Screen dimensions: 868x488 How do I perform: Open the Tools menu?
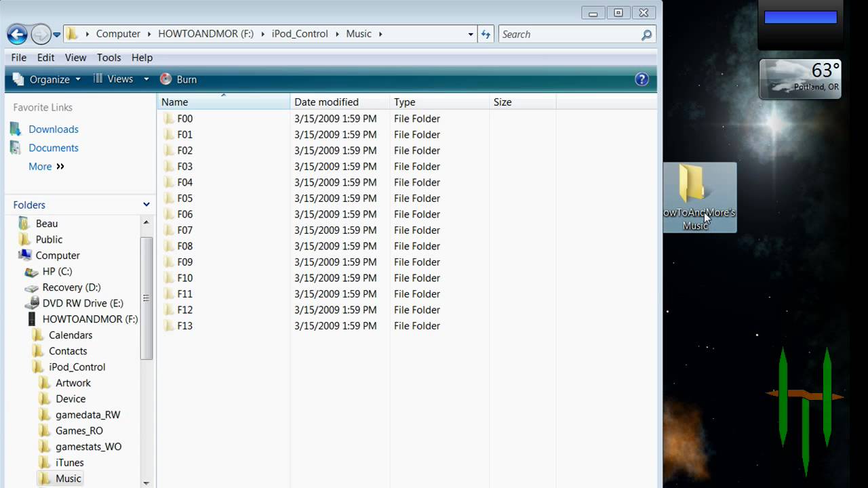pos(108,58)
